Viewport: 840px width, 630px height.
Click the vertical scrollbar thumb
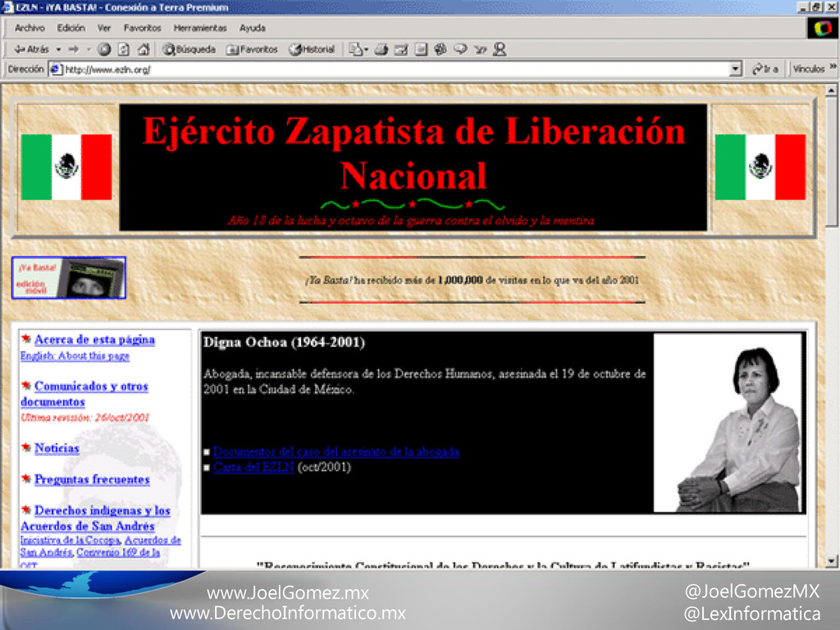click(x=832, y=162)
